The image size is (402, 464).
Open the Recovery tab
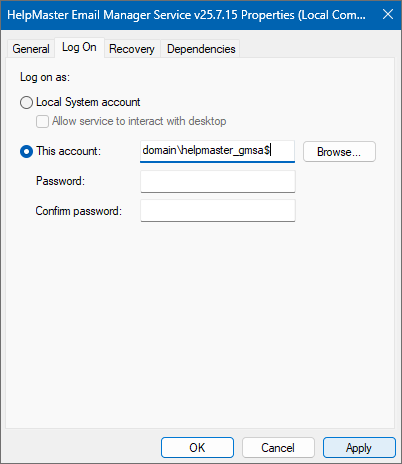click(x=132, y=49)
